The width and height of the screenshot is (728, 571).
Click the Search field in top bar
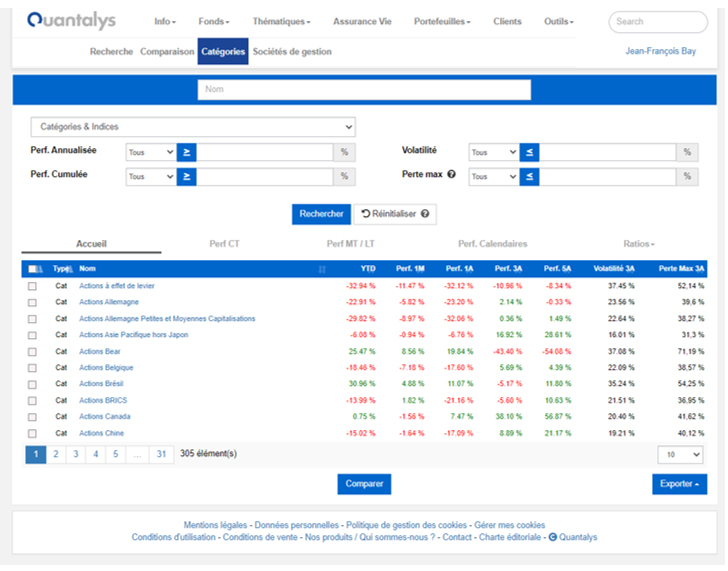point(658,21)
